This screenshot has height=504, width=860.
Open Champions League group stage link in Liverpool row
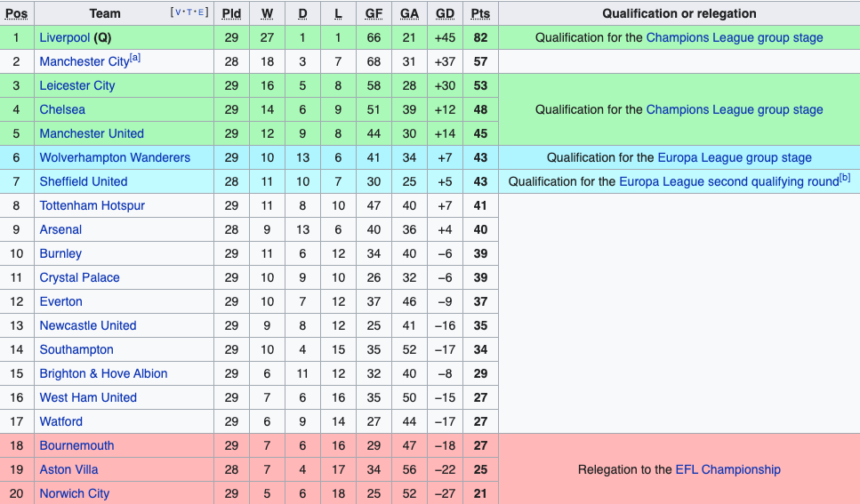[735, 38]
